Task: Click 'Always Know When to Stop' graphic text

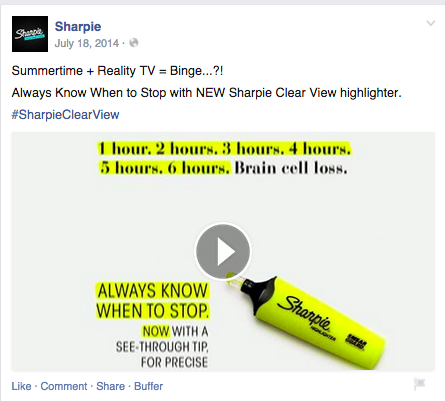Action: (152, 301)
